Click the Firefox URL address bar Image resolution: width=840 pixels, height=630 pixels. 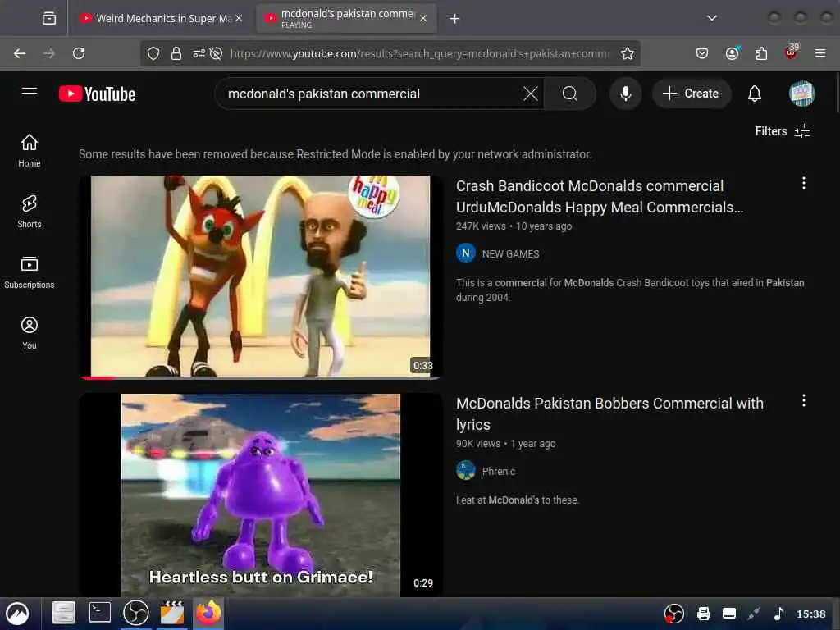click(x=419, y=53)
